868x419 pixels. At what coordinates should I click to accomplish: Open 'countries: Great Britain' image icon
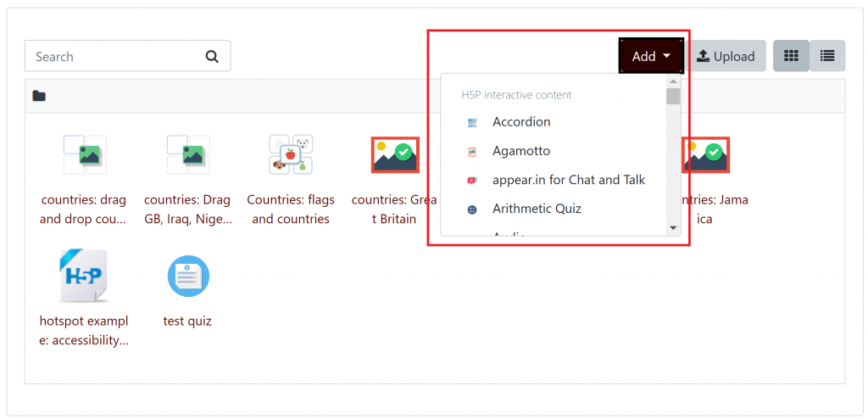point(395,154)
